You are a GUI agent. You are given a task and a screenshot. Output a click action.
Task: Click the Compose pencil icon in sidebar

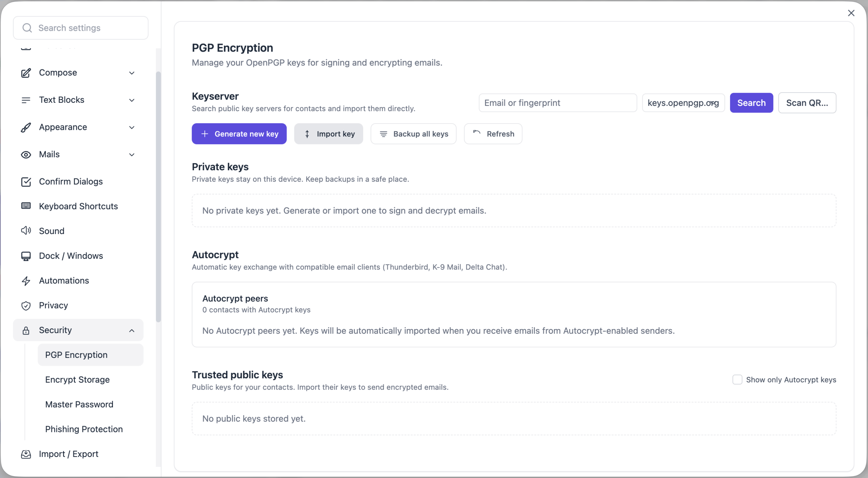(x=26, y=73)
